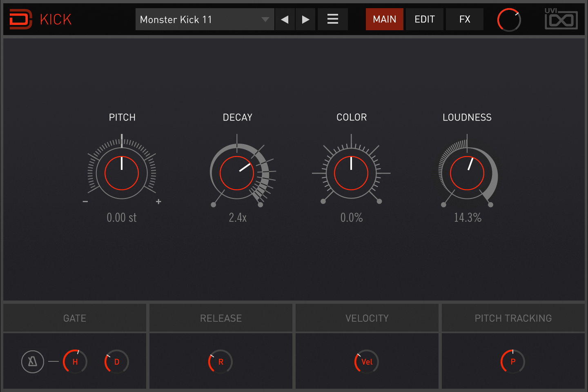
Task: Turn the DECAY knob
Action: 237,173
